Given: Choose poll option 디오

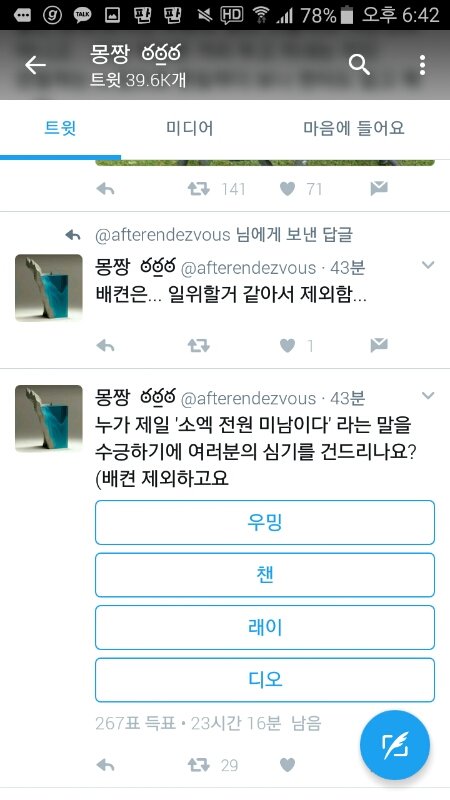Looking at the screenshot, I should coord(265,680).
